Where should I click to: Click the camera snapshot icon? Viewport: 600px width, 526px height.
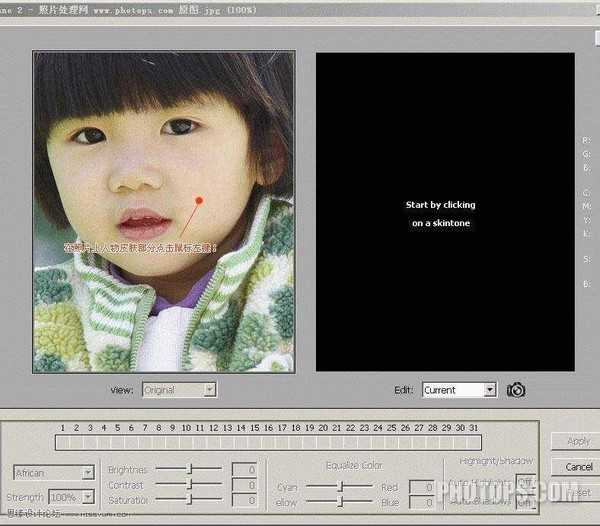516,390
